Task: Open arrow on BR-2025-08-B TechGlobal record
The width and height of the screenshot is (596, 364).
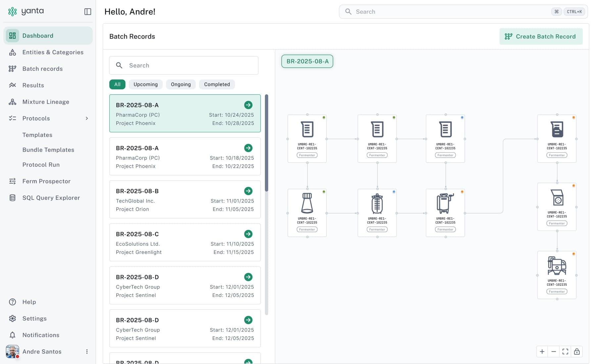Action: coord(248,191)
